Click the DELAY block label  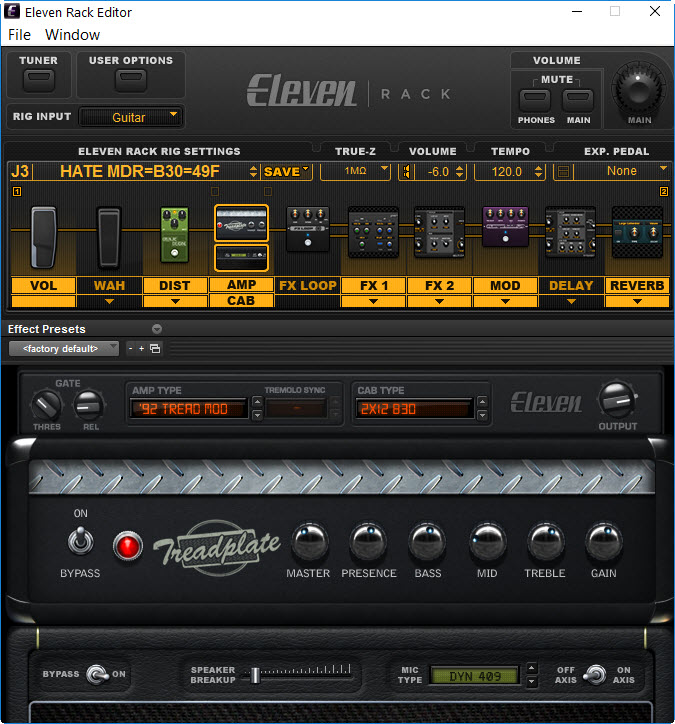click(571, 286)
